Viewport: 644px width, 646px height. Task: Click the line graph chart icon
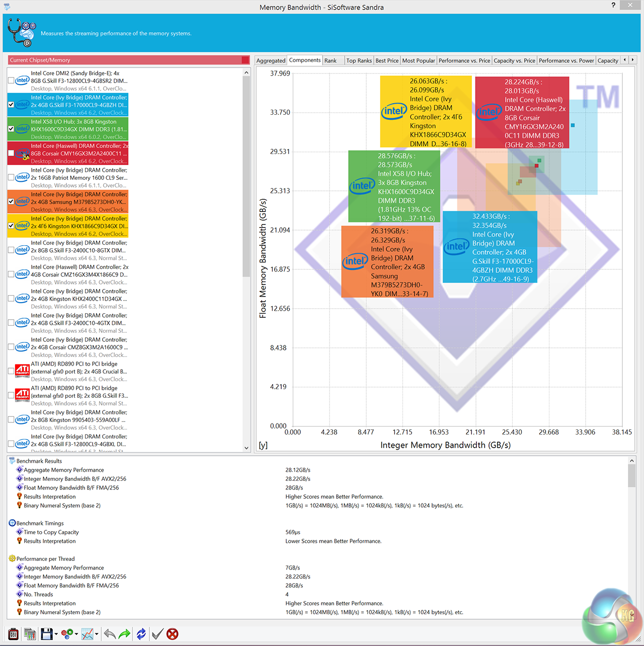88,634
